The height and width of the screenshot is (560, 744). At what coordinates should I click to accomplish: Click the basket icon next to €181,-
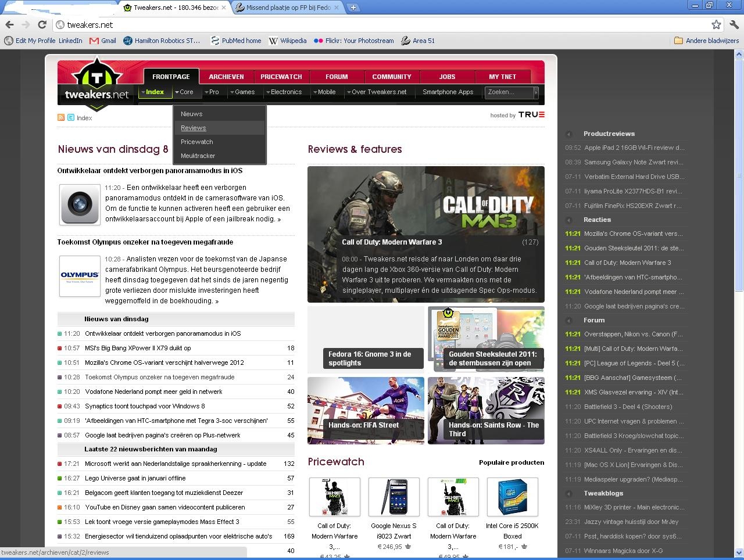(524, 547)
